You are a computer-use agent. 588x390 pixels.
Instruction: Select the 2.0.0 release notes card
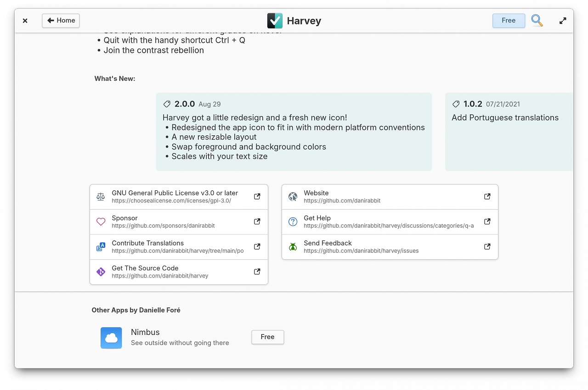pos(294,132)
